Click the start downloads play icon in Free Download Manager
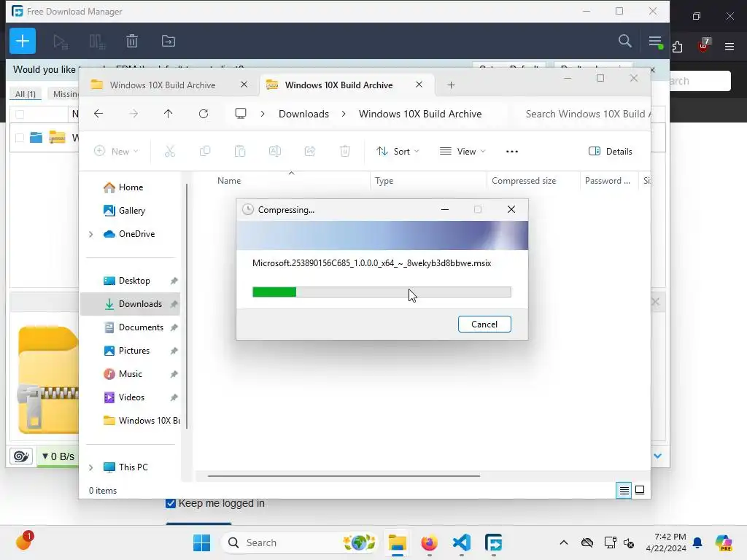Viewport: 747px width, 560px height. pos(61,42)
